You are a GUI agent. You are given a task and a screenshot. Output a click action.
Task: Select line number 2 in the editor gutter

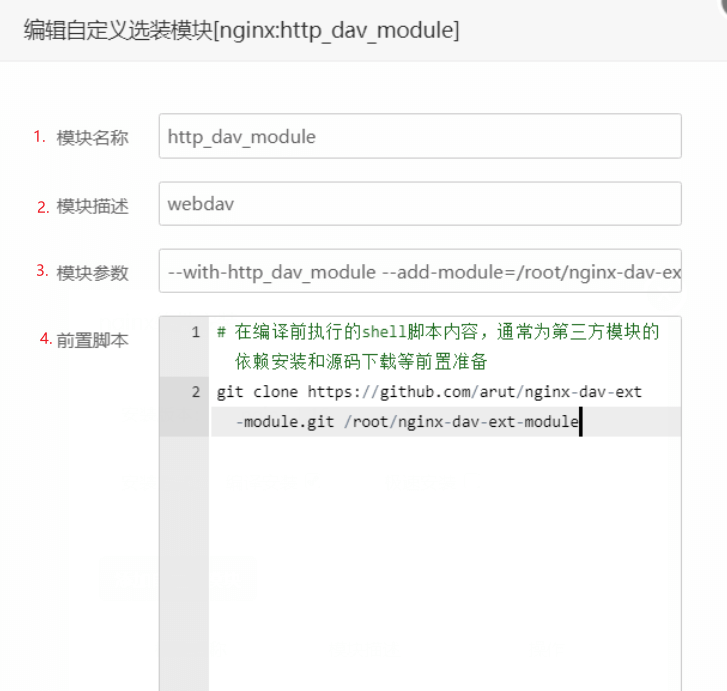[x=196, y=392]
